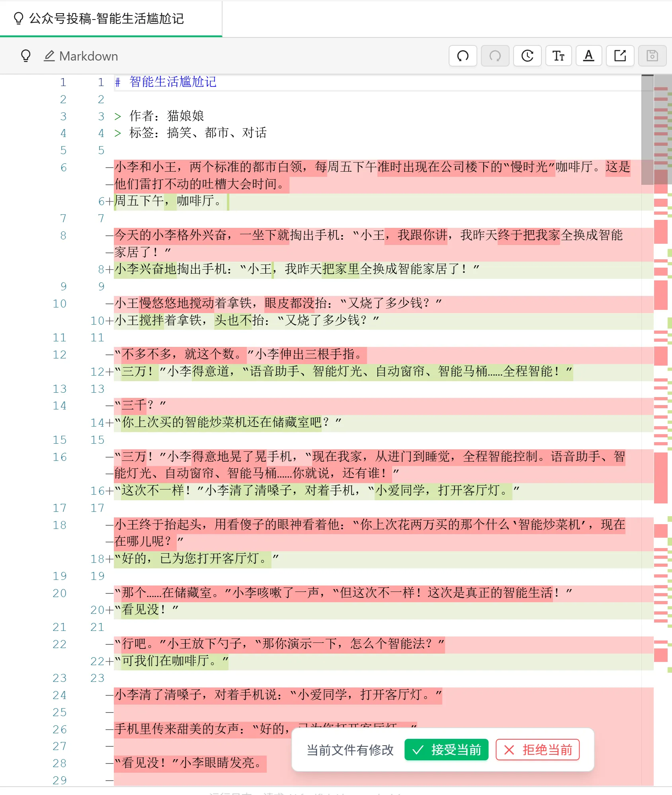Click the undo button in the toolbar
This screenshot has width=672, height=795.
[463, 56]
